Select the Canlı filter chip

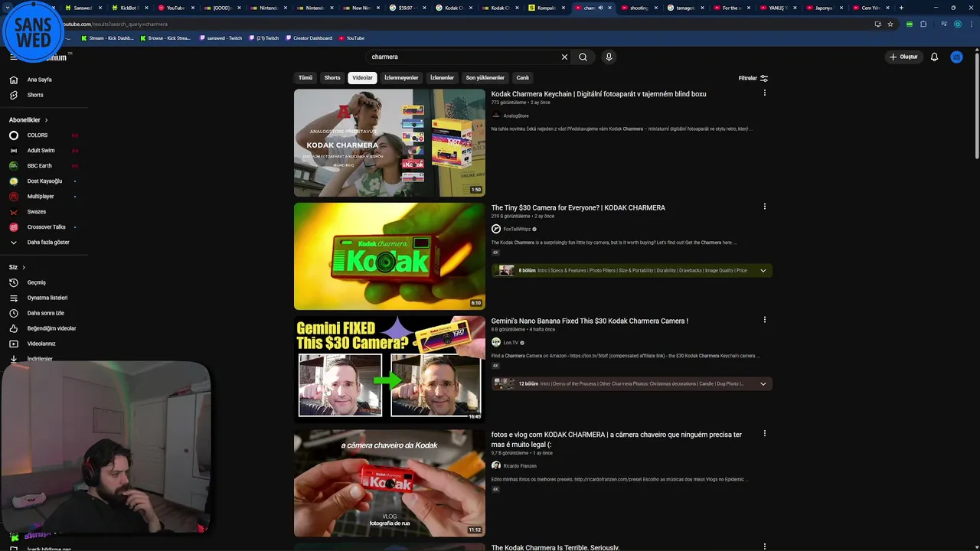coord(523,78)
